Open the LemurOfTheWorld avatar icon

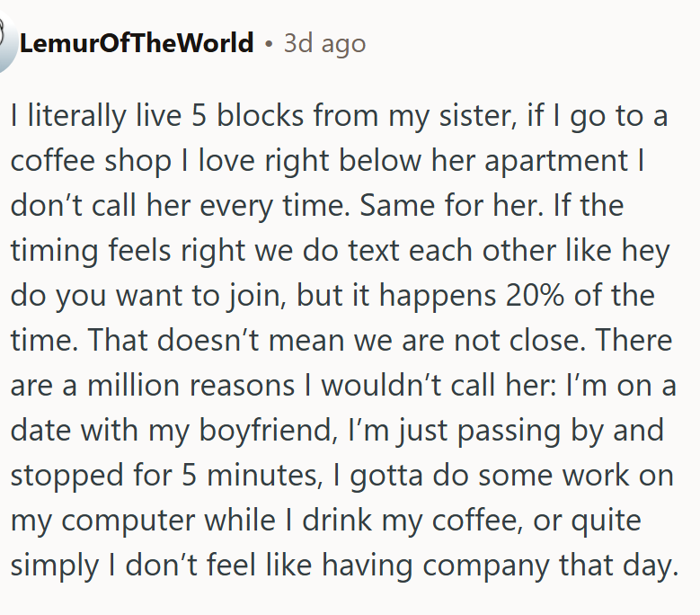coord(6,41)
